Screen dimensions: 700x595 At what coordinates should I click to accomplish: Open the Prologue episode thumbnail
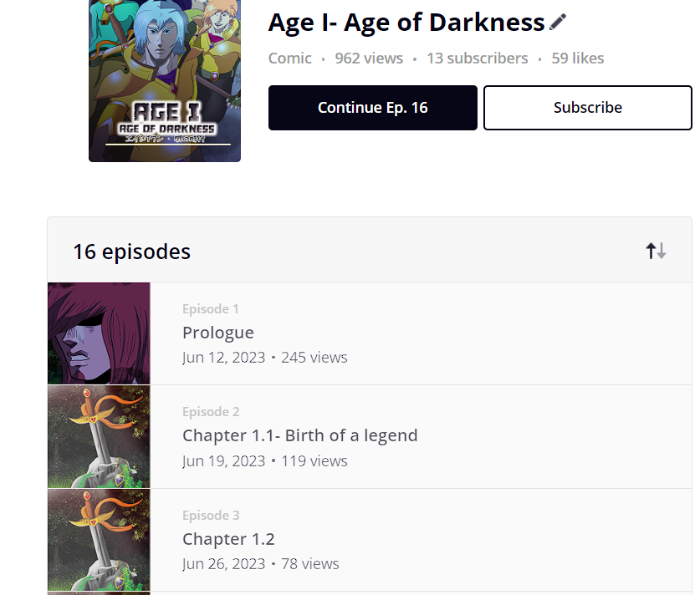coord(99,333)
